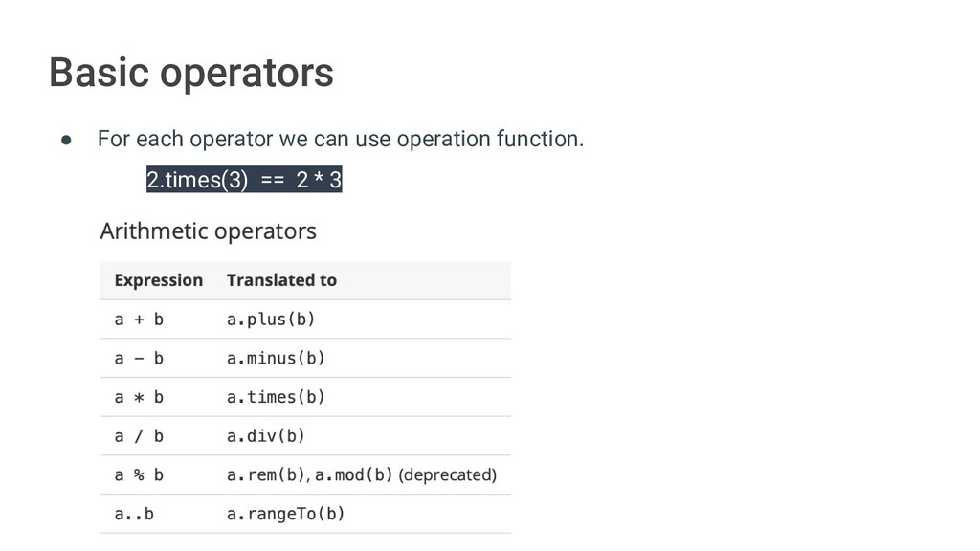Click the "a.plus(b)" translation cell
The width and height of the screenshot is (980, 551).
(x=271, y=320)
